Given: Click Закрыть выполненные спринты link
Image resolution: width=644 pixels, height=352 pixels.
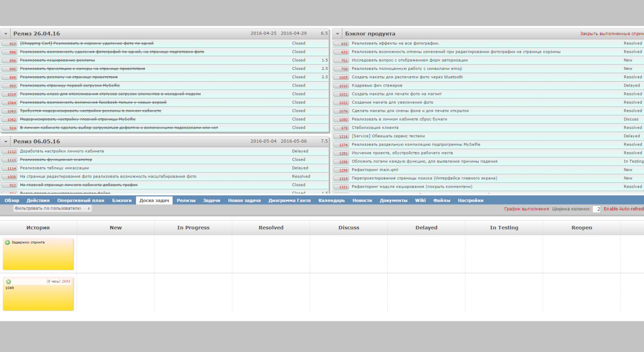Looking at the screenshot, I should [x=612, y=34].
